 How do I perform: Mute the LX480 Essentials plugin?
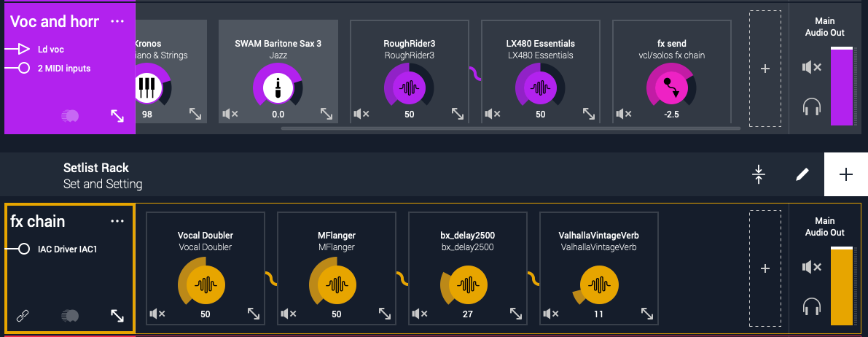point(493,115)
